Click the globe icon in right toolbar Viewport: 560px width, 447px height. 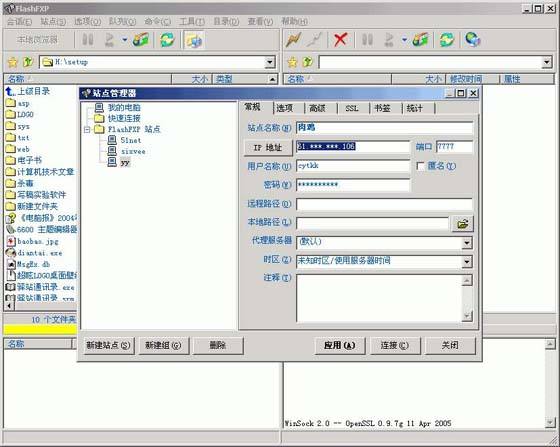(472, 39)
